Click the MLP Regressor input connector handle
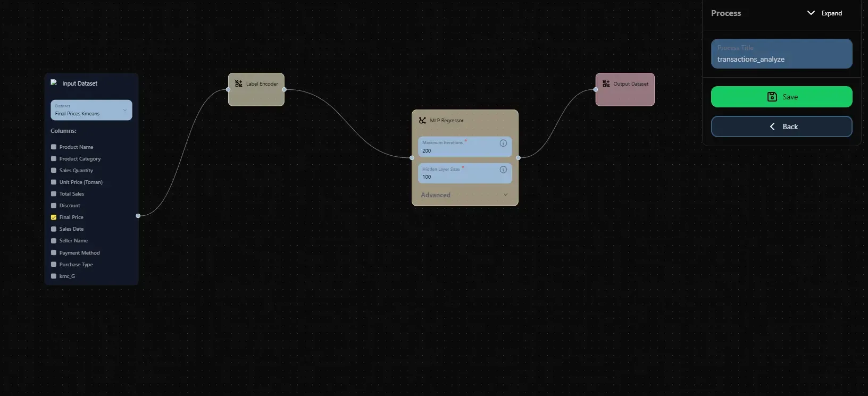The height and width of the screenshot is (396, 868). [x=412, y=158]
